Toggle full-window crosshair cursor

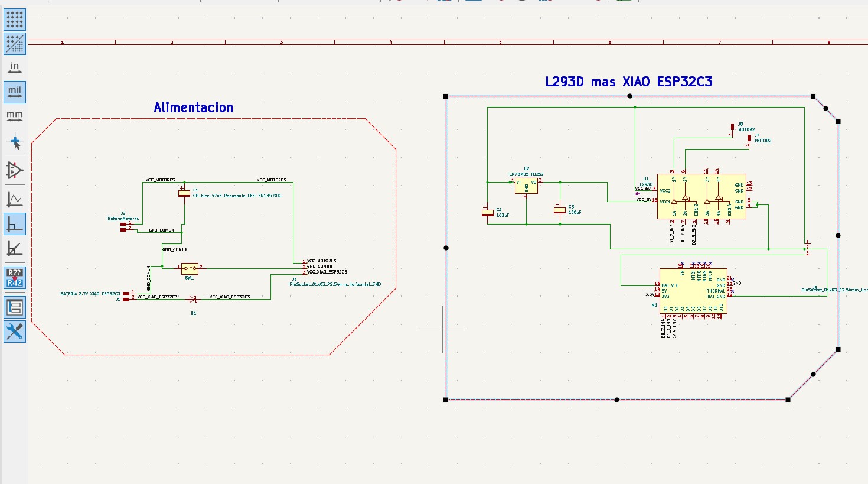[15, 142]
